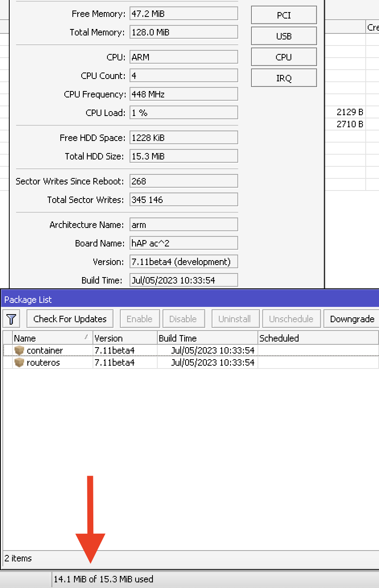Click the Free HDD Space field

[x=184, y=137]
